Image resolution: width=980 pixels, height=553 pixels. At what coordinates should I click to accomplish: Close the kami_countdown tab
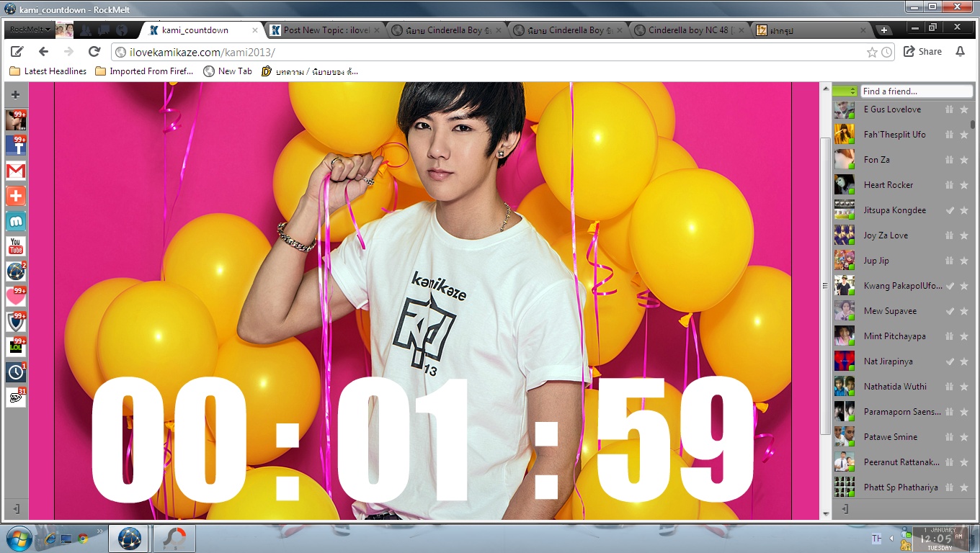tap(254, 30)
